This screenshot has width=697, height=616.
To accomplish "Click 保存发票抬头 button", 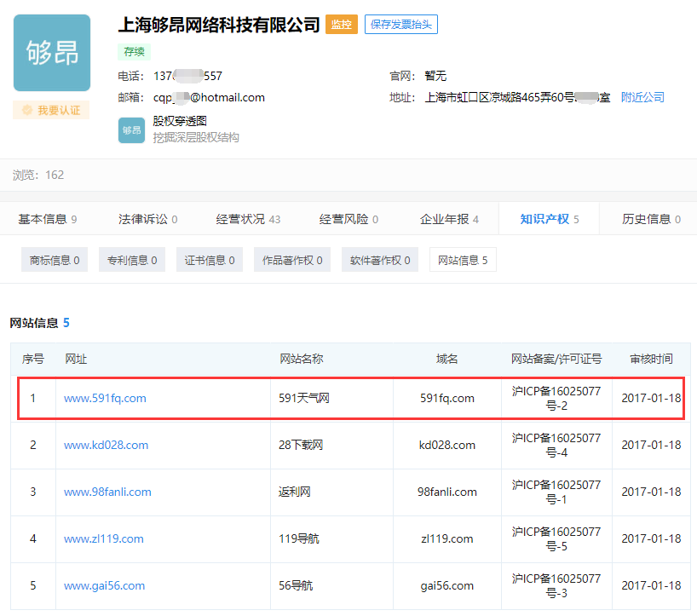I will pos(400,25).
